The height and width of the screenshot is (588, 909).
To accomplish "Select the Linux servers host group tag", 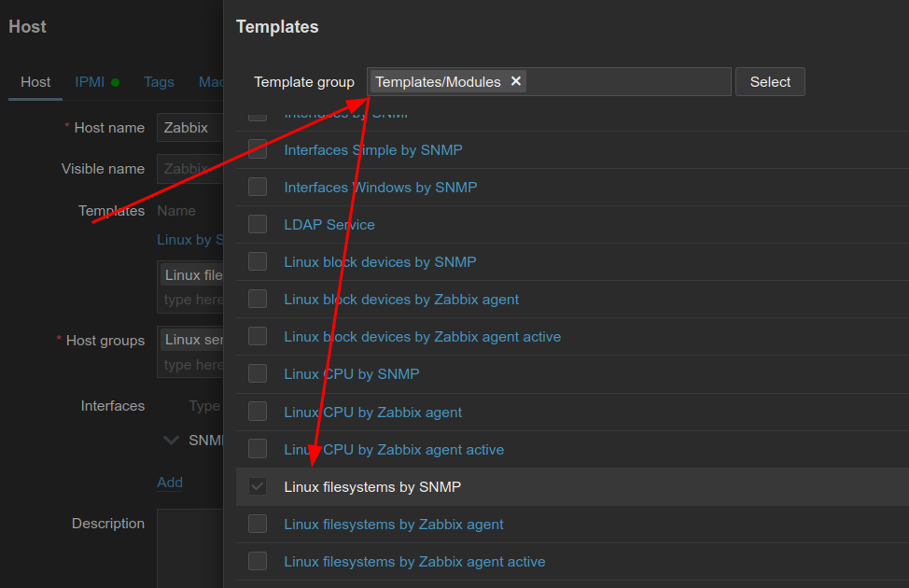I will [x=192, y=340].
